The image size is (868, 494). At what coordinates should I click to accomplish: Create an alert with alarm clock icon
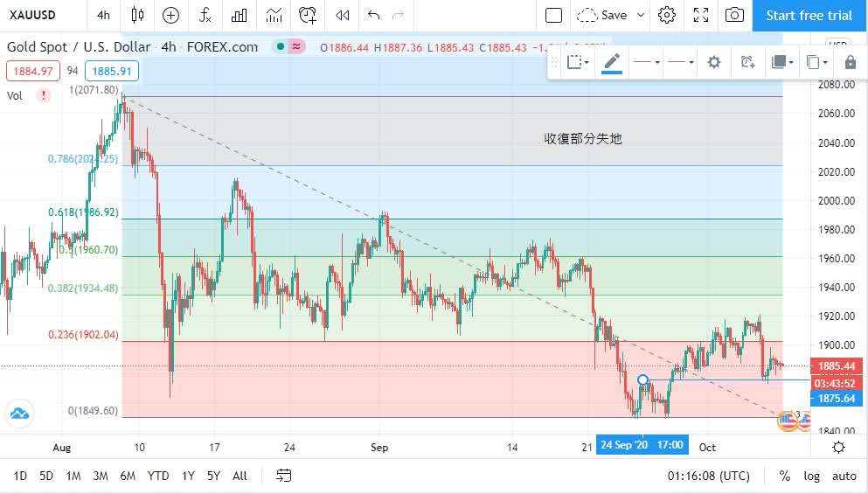[308, 15]
